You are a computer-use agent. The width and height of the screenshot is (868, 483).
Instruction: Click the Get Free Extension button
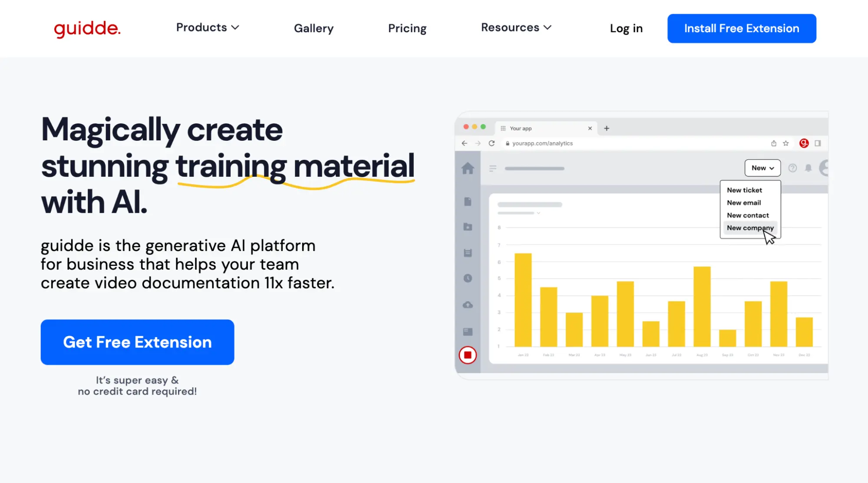click(x=137, y=342)
